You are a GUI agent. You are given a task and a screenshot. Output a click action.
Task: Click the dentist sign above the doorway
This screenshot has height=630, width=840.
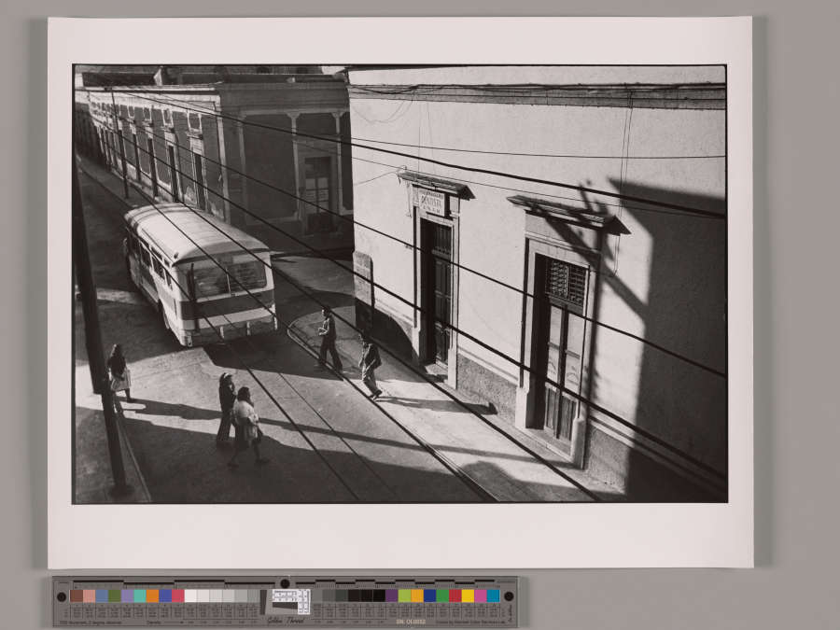pyautogui.click(x=431, y=201)
